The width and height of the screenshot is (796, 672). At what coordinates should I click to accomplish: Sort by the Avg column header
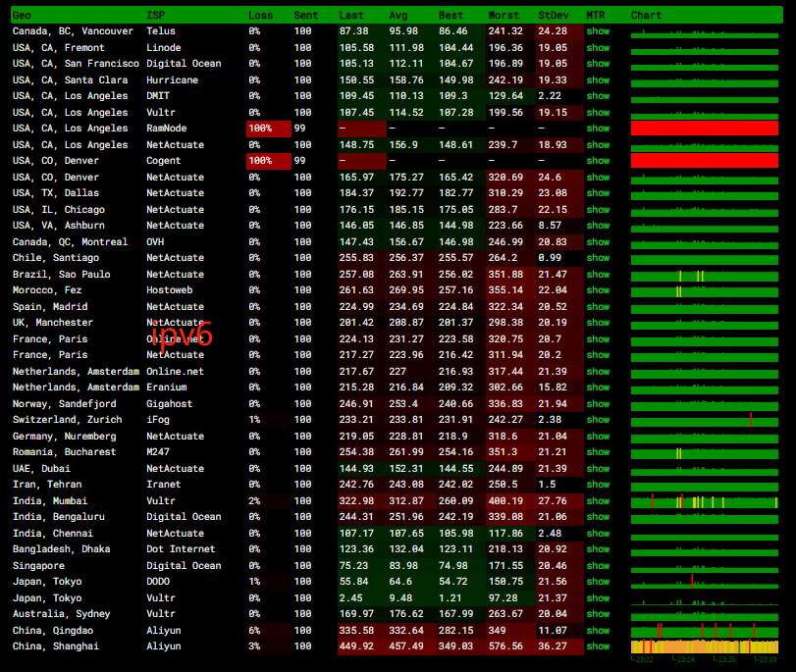pyautogui.click(x=398, y=16)
